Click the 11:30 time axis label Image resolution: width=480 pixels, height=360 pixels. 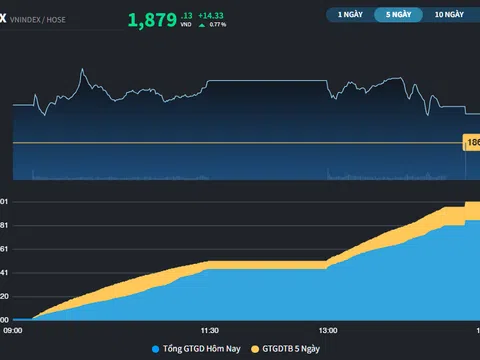click(210, 331)
